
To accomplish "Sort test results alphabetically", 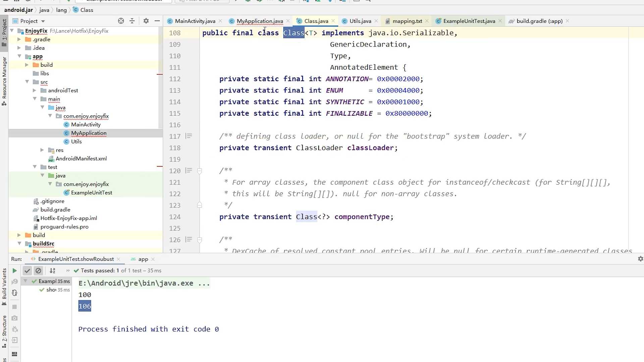I will point(52,270).
